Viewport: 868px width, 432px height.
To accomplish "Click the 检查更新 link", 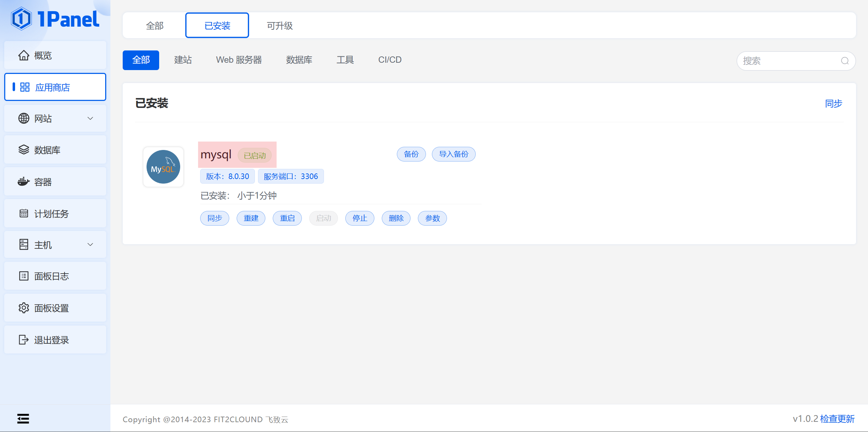I will pos(838,419).
